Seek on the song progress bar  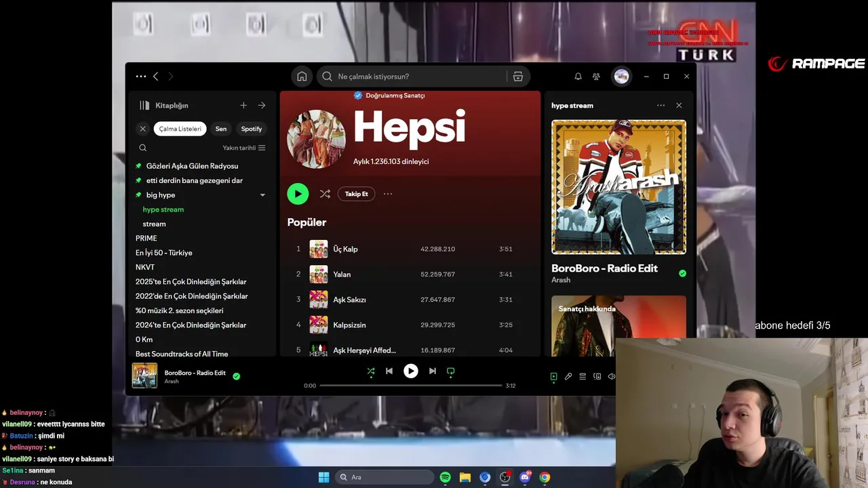tap(410, 386)
